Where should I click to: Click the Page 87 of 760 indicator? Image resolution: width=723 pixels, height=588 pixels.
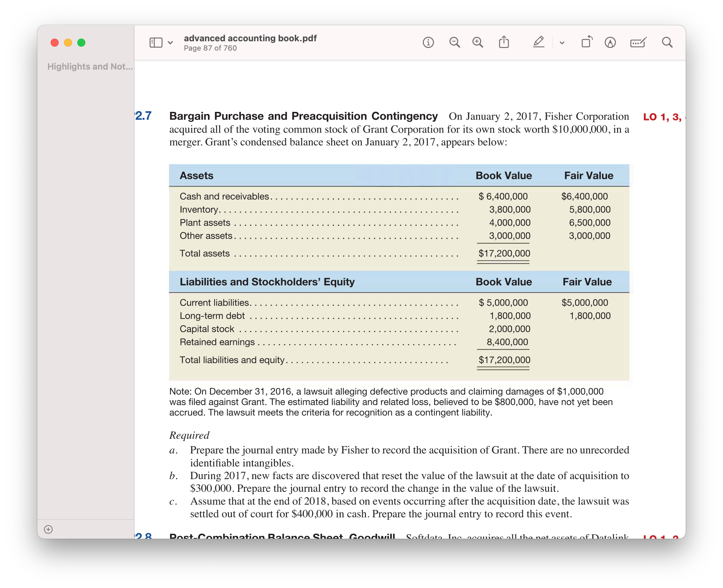point(210,48)
